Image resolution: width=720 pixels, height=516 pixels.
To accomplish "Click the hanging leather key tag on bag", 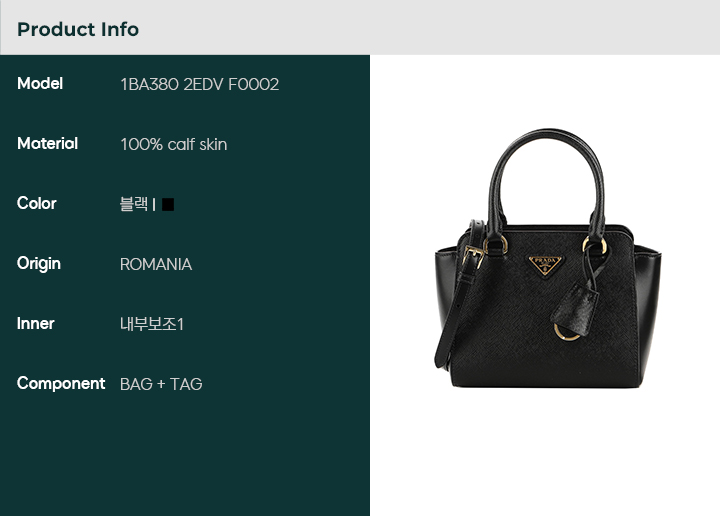I will coord(574,305).
